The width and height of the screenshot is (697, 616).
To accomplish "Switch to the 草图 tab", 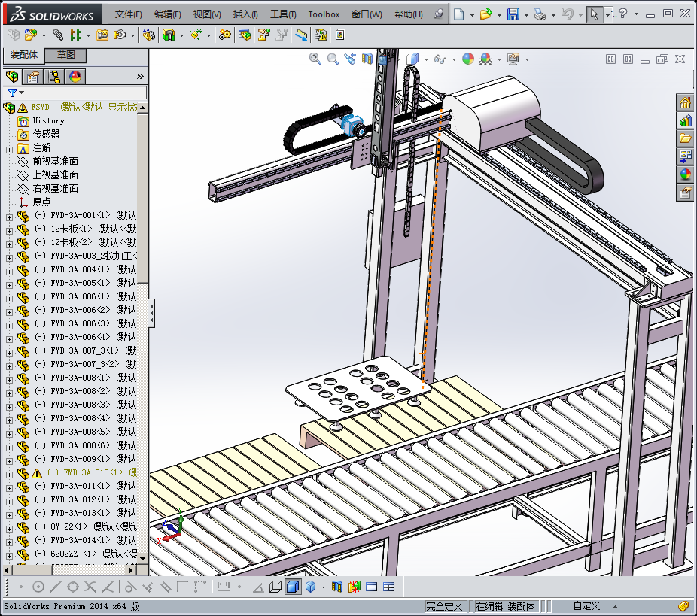I will point(65,55).
